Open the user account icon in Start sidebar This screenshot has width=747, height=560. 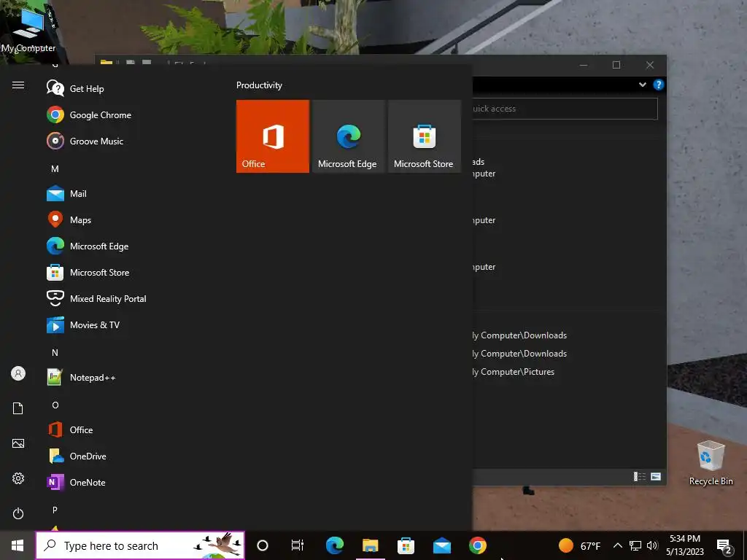coord(18,373)
